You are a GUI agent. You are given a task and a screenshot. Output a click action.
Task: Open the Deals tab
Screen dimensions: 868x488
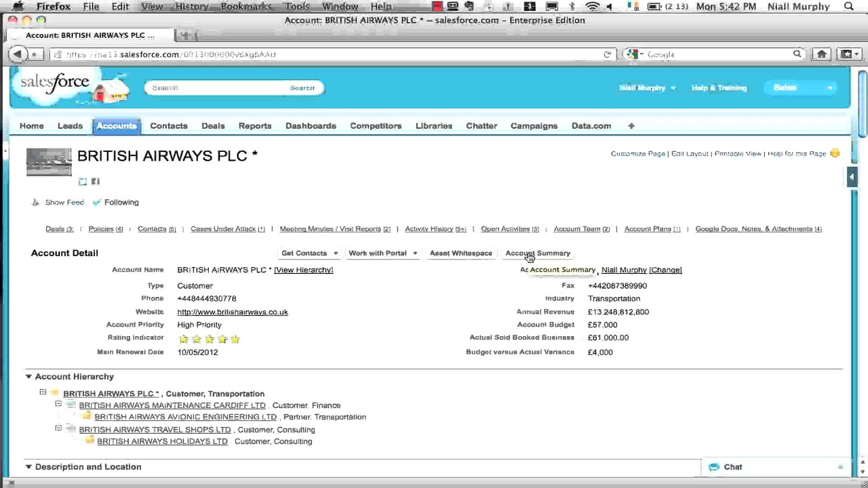(213, 125)
